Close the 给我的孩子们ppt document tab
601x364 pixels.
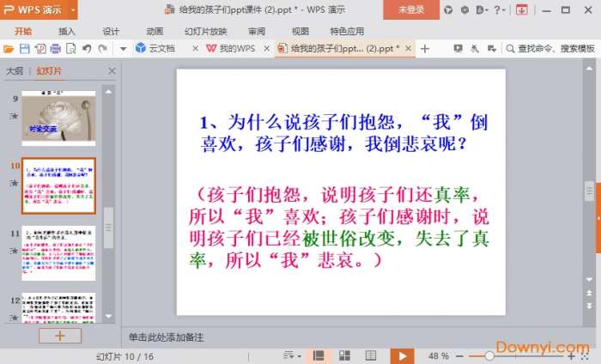click(408, 49)
